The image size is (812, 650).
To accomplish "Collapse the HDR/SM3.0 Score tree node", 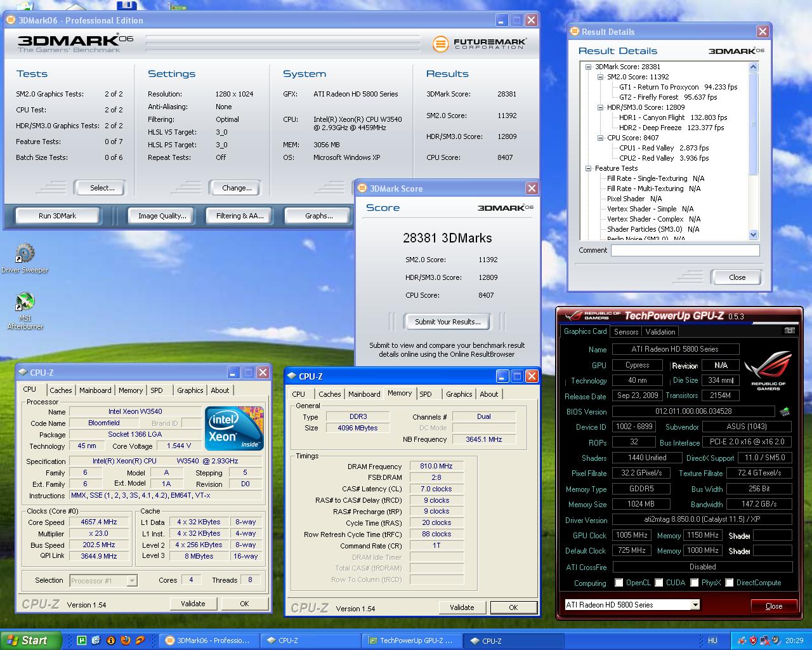I will [600, 107].
